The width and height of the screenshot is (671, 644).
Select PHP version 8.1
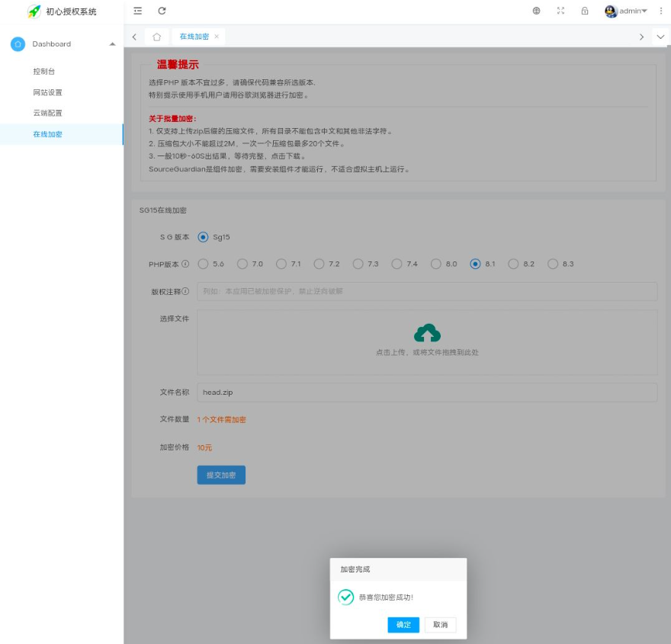(x=475, y=264)
